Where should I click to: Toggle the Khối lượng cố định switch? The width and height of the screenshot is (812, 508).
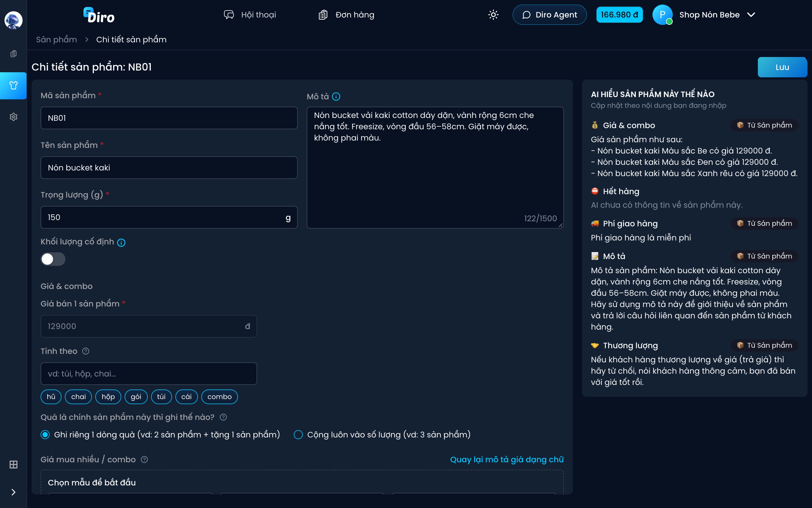[x=53, y=259]
